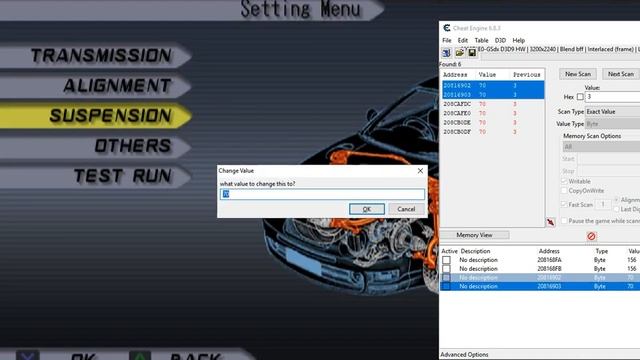Select the ALIGNMENT game menu option
Viewport: 640px width, 360px height.
point(96,86)
